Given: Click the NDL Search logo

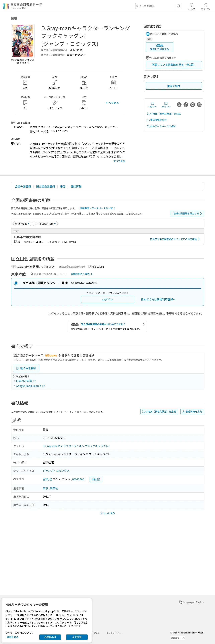Looking at the screenshot, I should point(22,6).
